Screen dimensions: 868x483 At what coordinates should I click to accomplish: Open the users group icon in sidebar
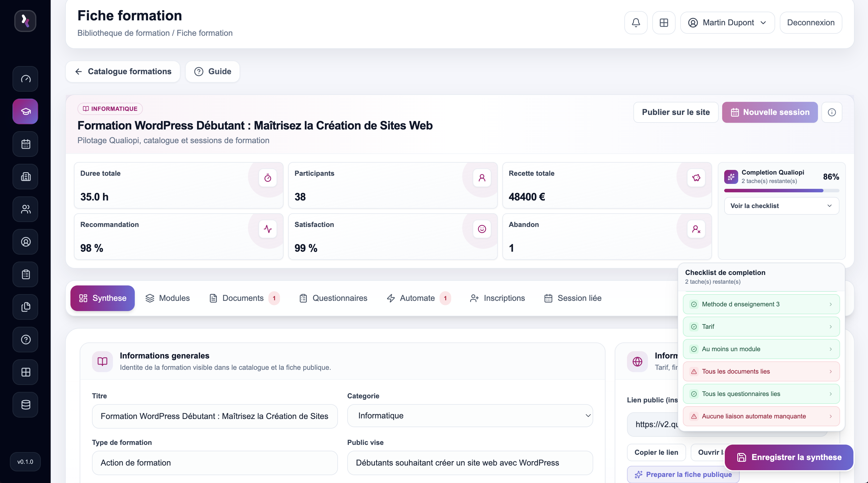point(26,209)
